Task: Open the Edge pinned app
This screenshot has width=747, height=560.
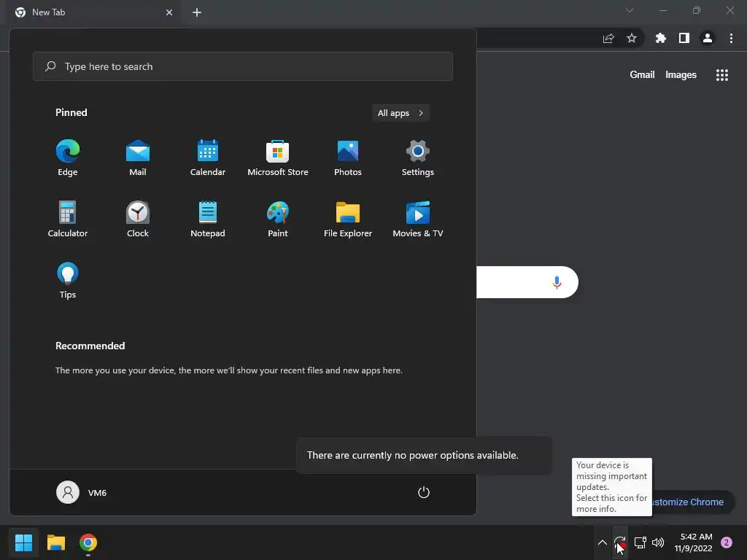Action: (x=68, y=158)
